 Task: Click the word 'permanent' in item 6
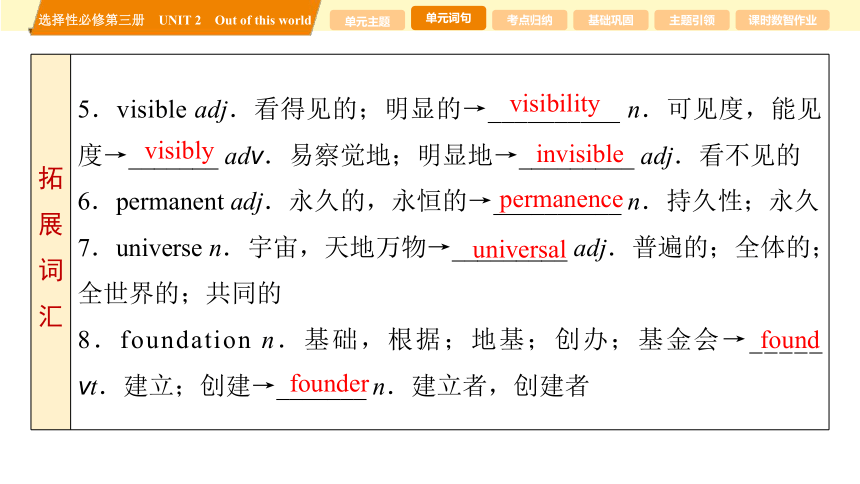[169, 202]
